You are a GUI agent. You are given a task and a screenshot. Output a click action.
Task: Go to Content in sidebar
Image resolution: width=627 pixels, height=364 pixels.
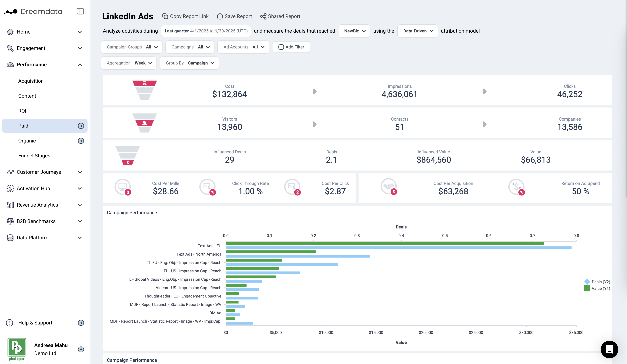[27, 96]
